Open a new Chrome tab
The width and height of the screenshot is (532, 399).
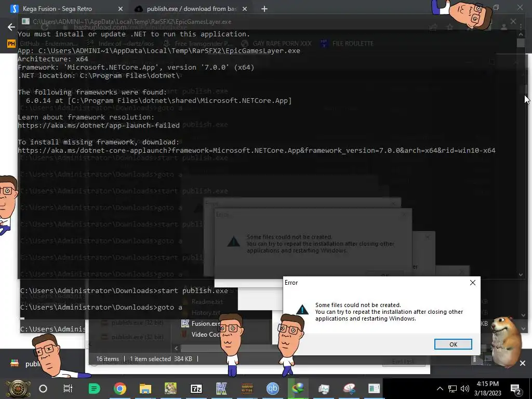[x=264, y=9]
